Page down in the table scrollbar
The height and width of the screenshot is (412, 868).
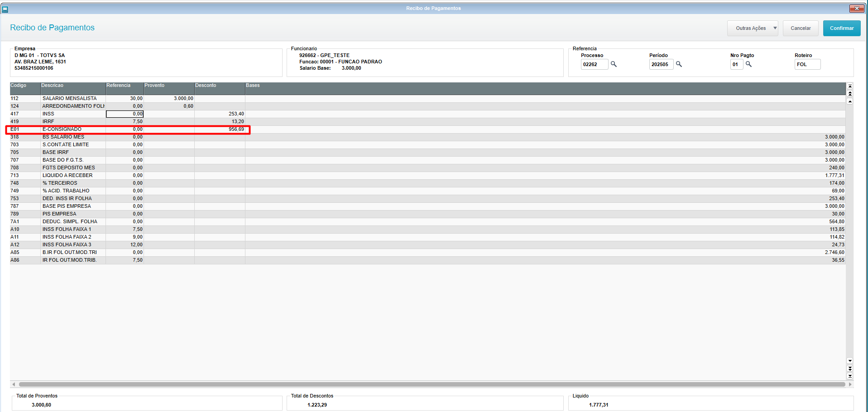850,369
